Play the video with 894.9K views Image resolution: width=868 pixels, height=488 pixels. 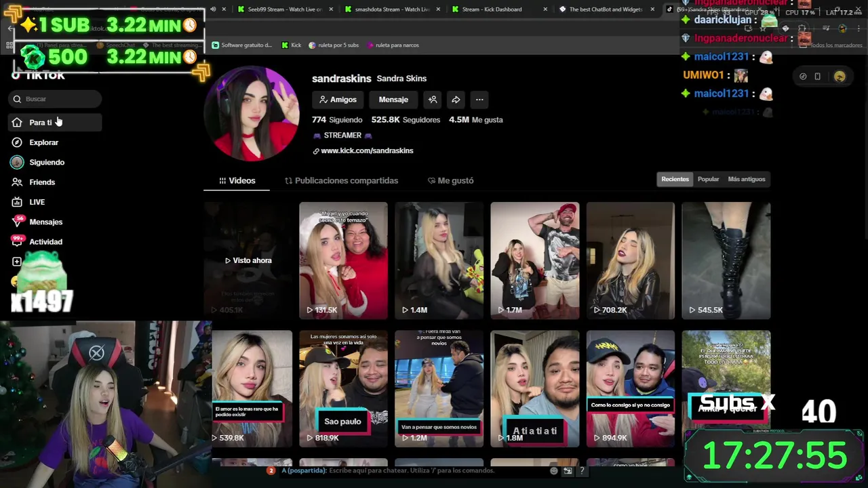(x=631, y=388)
